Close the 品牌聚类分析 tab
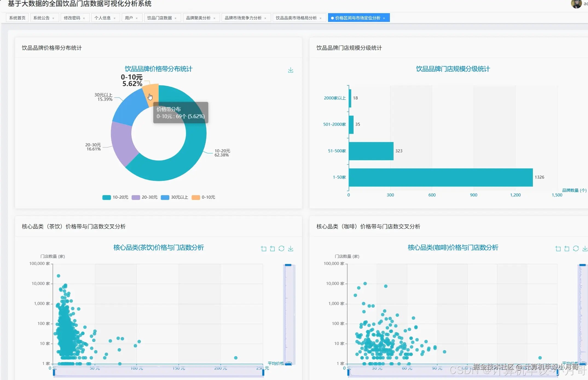Viewport: 588px width, 380px height. (x=215, y=18)
